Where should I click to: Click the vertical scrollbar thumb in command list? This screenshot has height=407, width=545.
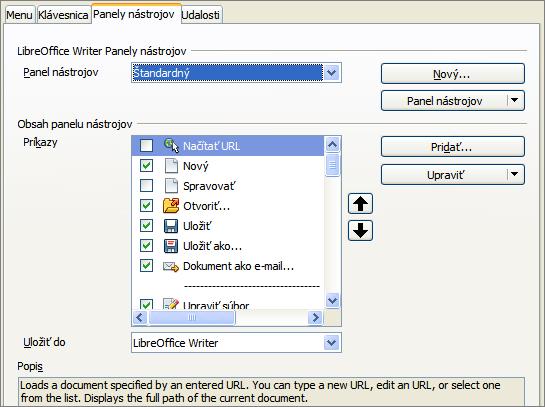point(333,165)
